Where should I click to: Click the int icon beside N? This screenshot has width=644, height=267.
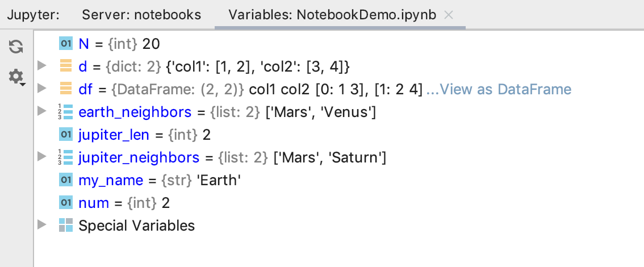click(66, 43)
